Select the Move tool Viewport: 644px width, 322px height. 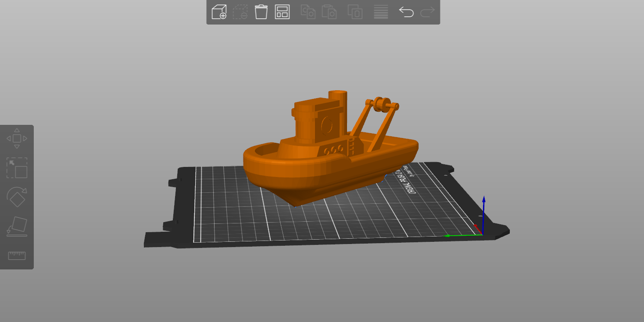17,138
